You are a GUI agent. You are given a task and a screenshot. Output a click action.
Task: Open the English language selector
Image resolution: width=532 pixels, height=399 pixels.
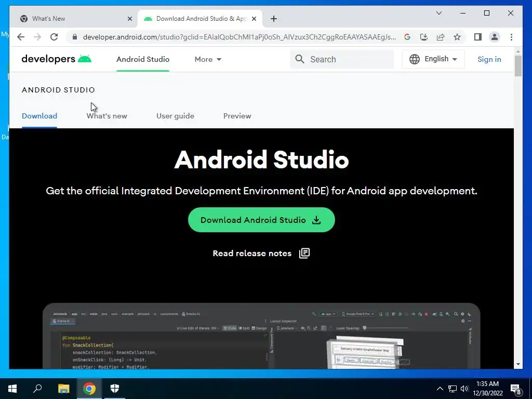click(x=433, y=59)
